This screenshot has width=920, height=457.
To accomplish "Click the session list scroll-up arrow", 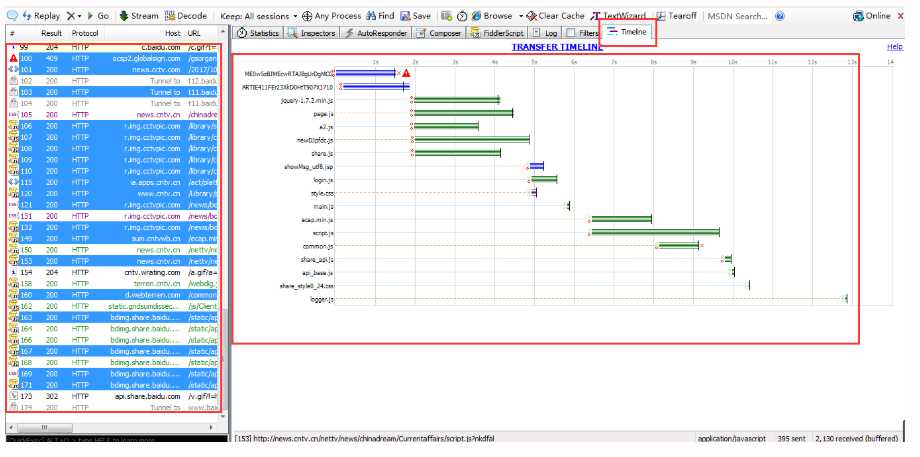I will coord(222,31).
